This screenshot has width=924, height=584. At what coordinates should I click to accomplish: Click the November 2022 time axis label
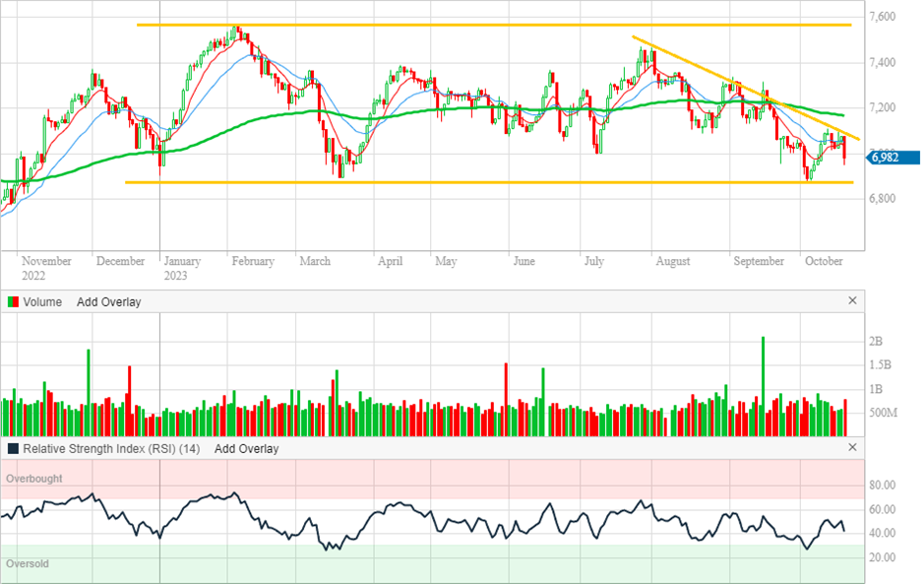[46, 268]
